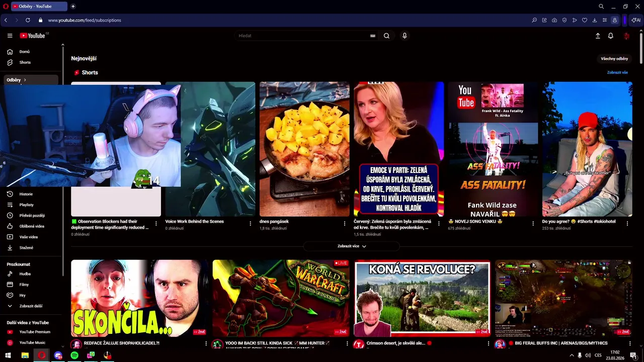This screenshot has width=644, height=362.
Task: Add page to bookmarks heart icon
Action: tap(585, 20)
